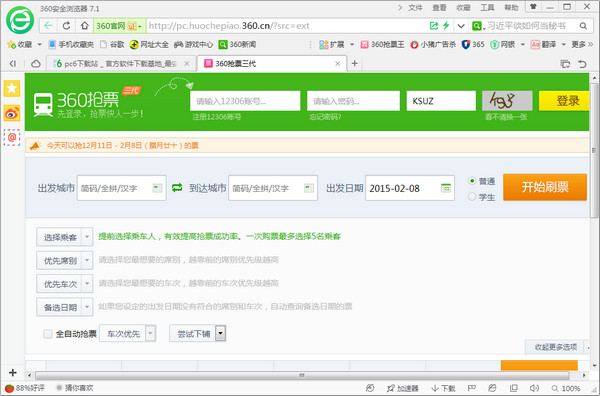Open the 360新闻 bookmark
The width and height of the screenshot is (600, 396).
click(237, 44)
